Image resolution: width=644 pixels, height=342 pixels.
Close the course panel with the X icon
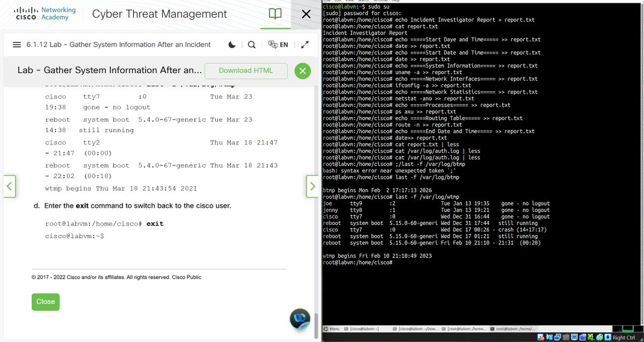(306, 14)
